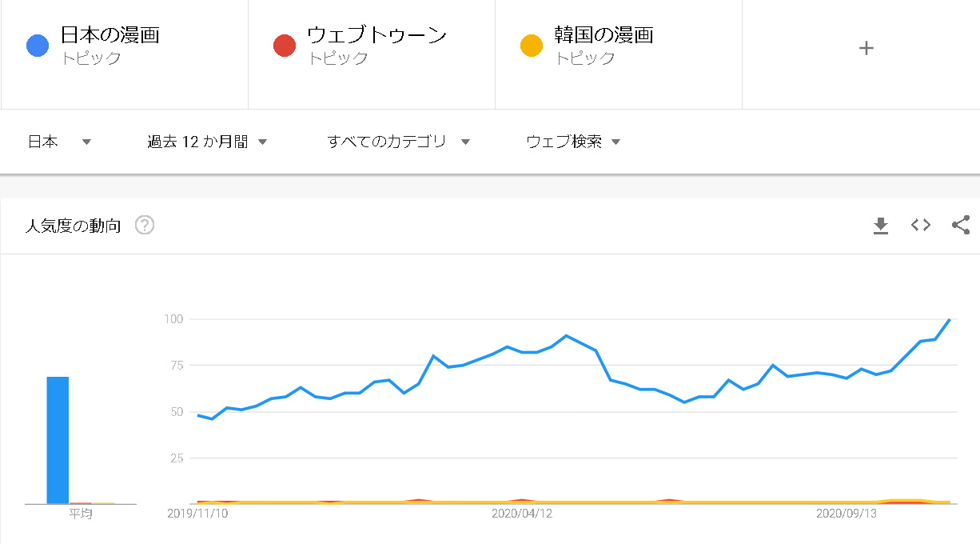
Task: Click the 2020/04/12 date label on axis
Action: 521,514
